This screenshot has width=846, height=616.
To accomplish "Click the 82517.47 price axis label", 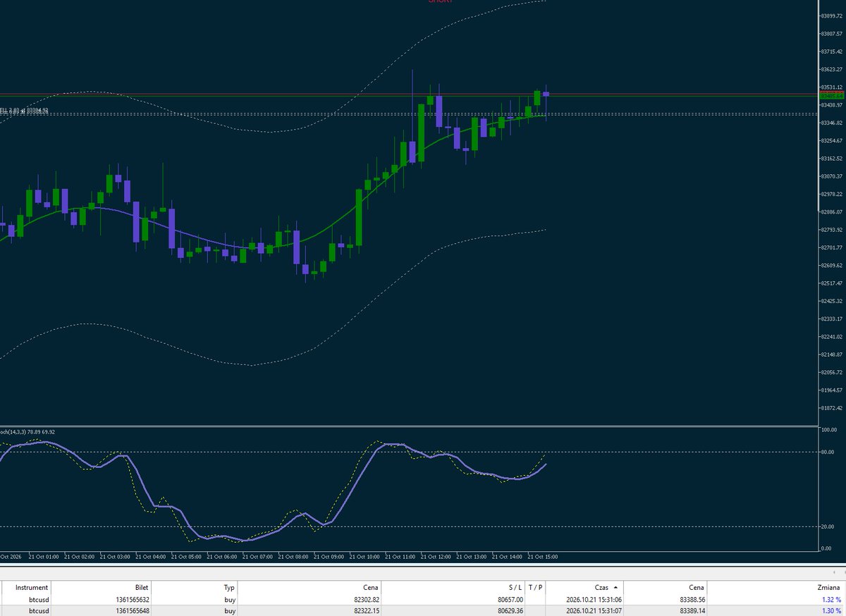I will click(833, 283).
